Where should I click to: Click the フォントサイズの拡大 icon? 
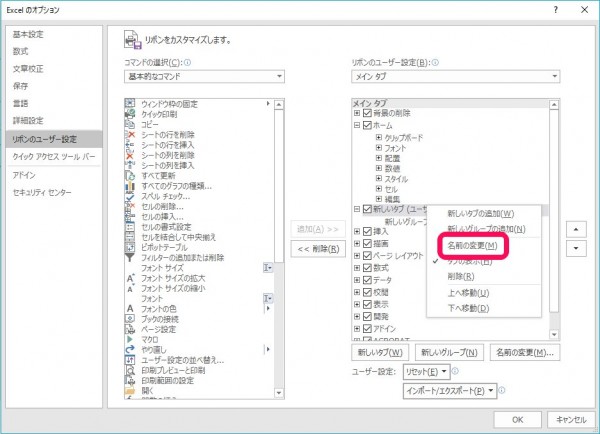(x=130, y=278)
